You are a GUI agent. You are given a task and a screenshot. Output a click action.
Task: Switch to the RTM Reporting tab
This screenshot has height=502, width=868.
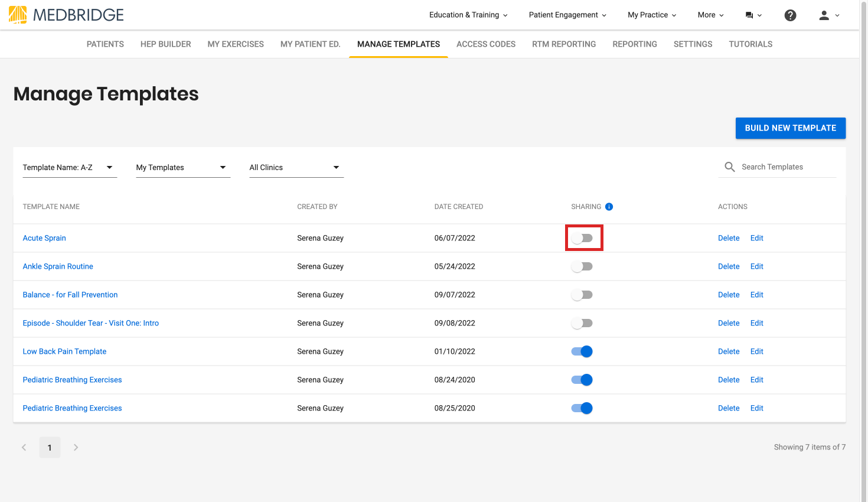click(564, 44)
